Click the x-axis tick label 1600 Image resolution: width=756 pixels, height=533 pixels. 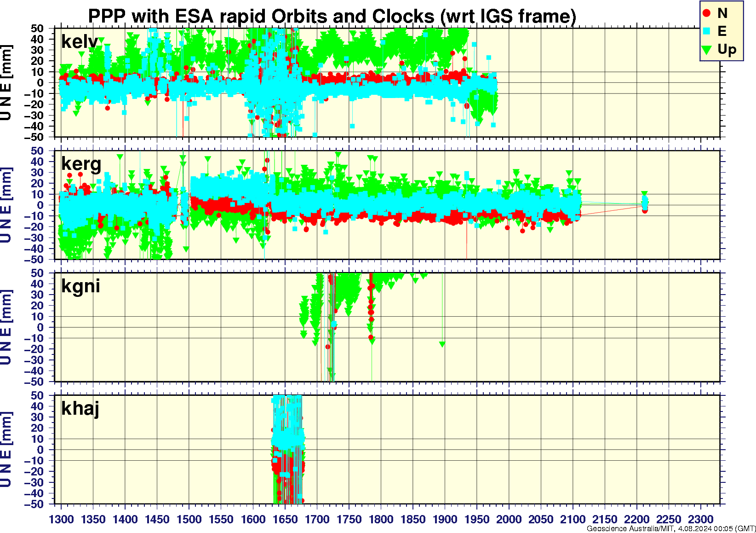(253, 519)
